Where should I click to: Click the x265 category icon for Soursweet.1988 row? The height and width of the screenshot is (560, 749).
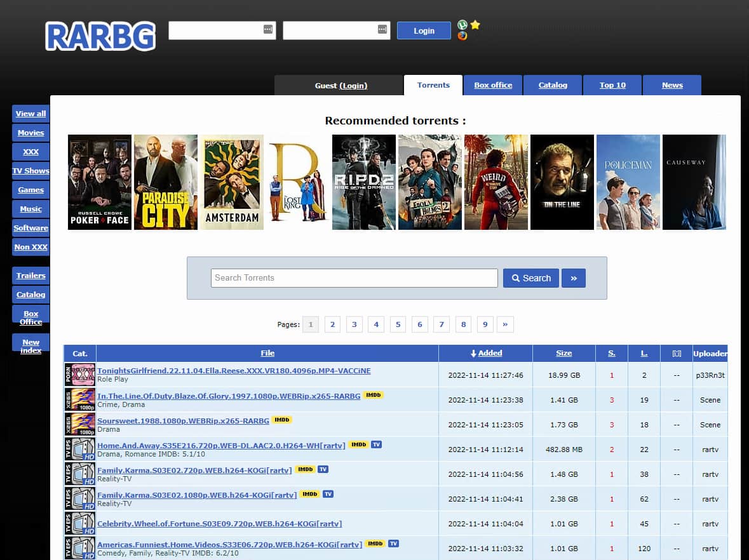(80, 424)
